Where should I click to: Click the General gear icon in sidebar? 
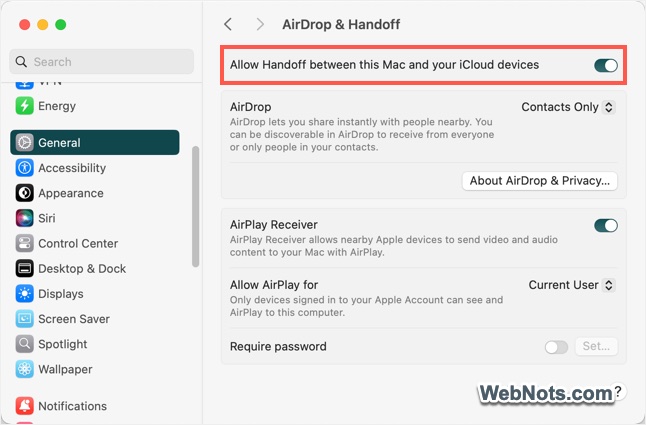click(x=24, y=142)
